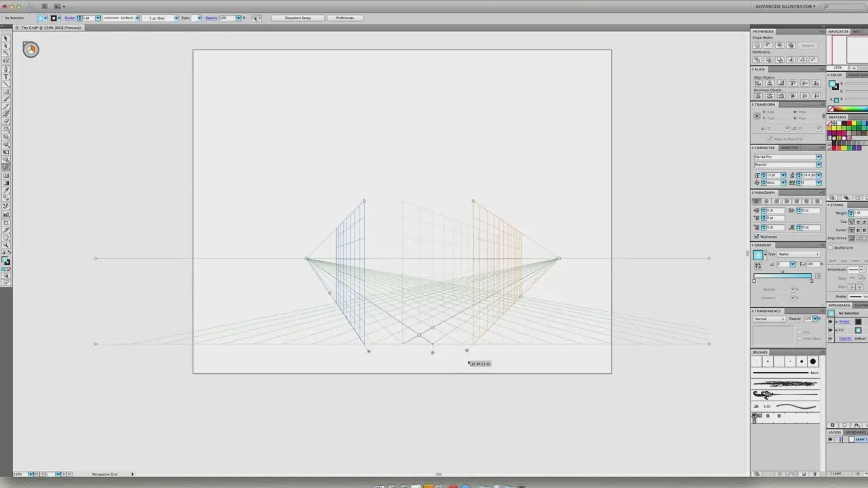Toggle the Clip checkbox in Transparency

[x=800, y=332]
